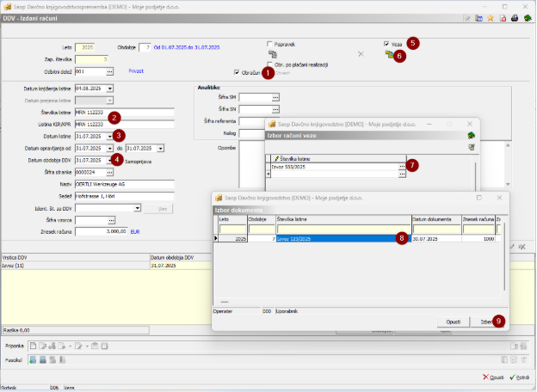Click the second Pripomba document edit icon
Image resolution: width=537 pixels, height=392 pixels.
[x=42, y=346]
